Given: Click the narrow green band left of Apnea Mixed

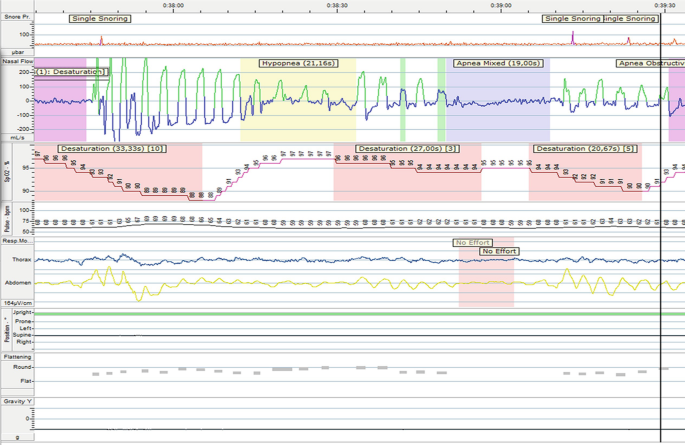Looking at the screenshot, I should click(442, 100).
